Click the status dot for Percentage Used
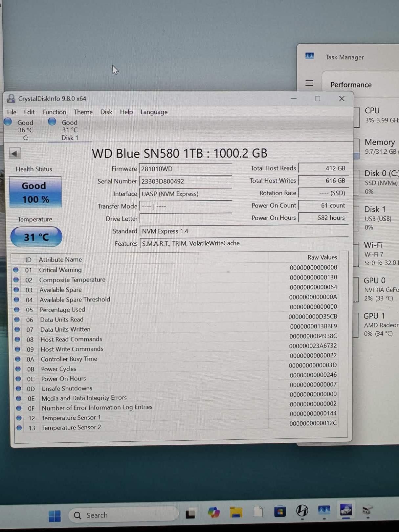The height and width of the screenshot is (532, 399). pyautogui.click(x=17, y=309)
